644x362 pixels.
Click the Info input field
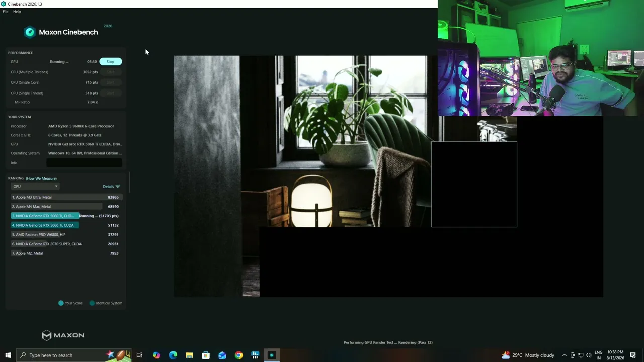point(84,163)
